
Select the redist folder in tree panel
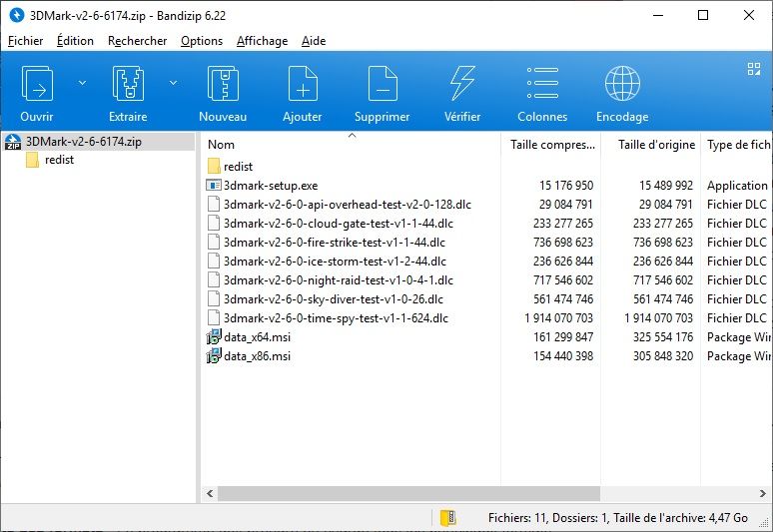click(x=59, y=160)
